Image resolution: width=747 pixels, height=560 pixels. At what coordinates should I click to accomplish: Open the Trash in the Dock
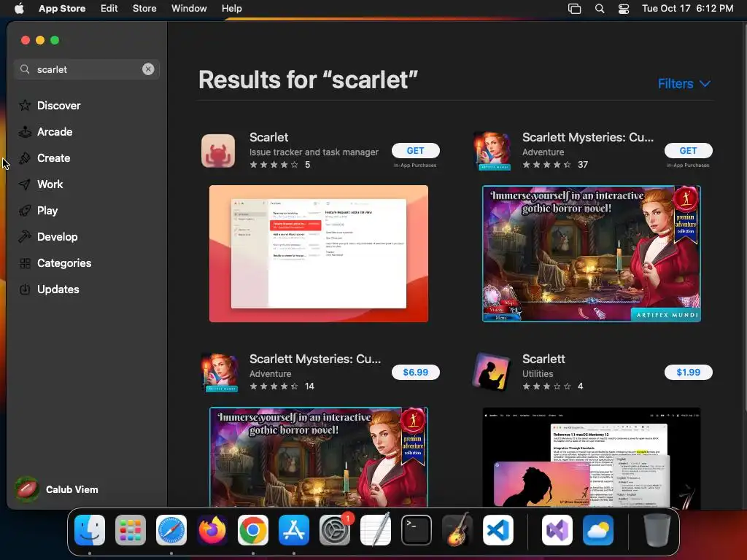click(x=657, y=530)
